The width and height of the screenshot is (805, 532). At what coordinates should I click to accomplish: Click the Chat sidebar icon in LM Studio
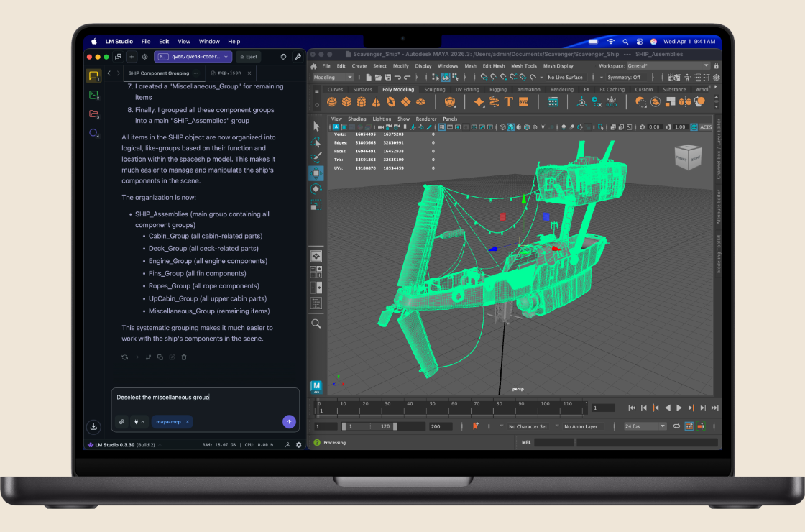click(x=93, y=75)
